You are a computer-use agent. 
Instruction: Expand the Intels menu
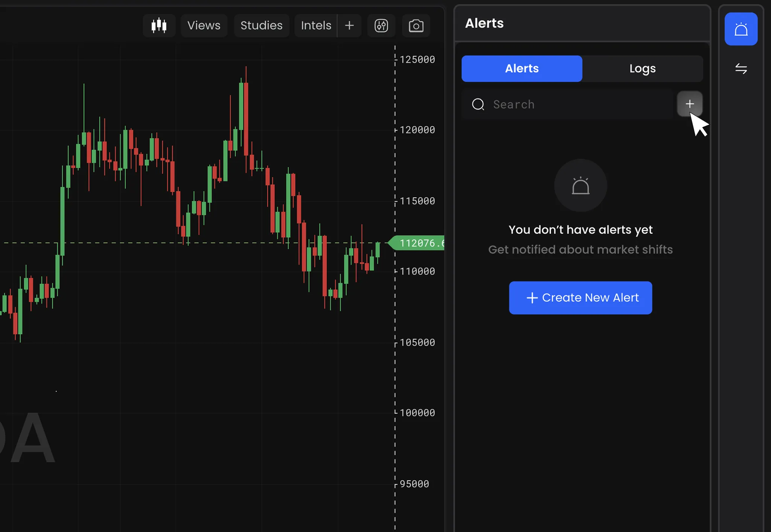pyautogui.click(x=316, y=26)
